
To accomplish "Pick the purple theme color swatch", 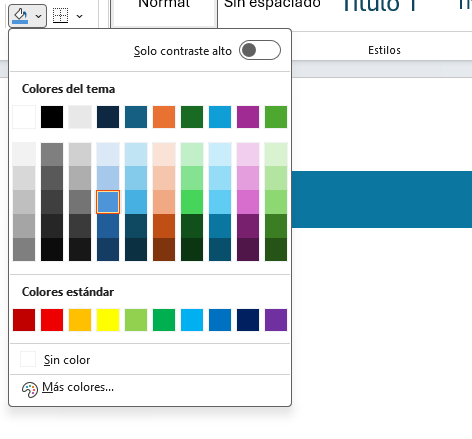I will click(x=248, y=117).
